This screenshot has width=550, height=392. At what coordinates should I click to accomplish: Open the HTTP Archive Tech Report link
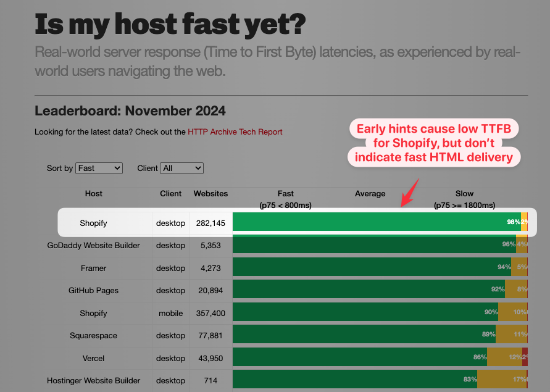[235, 131]
